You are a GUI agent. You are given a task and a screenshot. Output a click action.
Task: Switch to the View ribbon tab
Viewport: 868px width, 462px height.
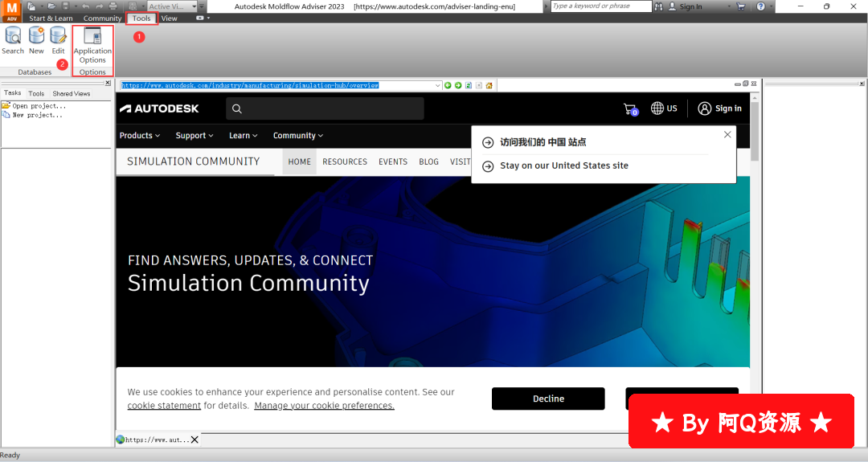click(x=169, y=18)
